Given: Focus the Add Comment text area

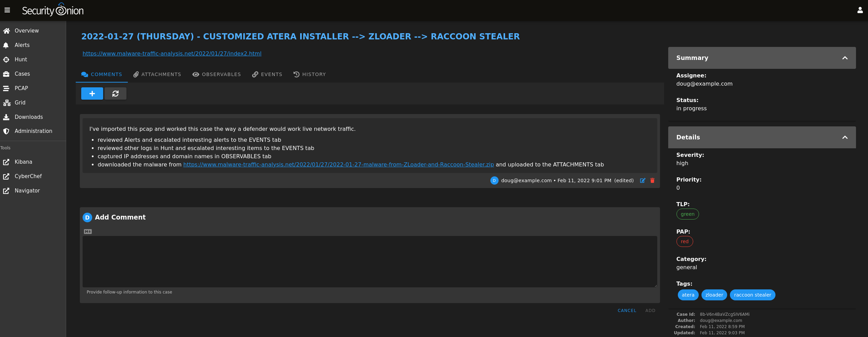Looking at the screenshot, I should (370, 262).
